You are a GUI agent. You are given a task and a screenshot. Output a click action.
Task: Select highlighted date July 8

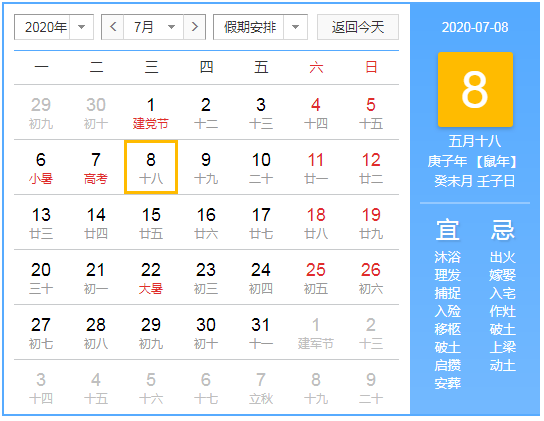point(151,167)
